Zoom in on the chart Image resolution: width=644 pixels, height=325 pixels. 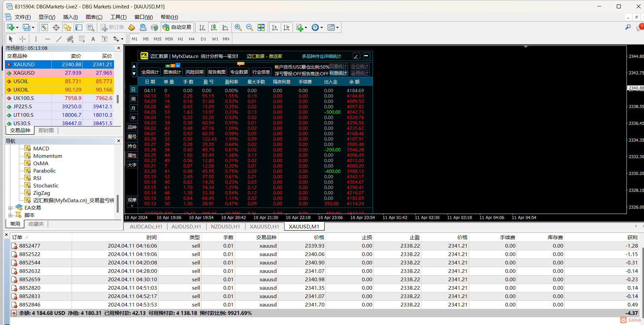point(238,28)
